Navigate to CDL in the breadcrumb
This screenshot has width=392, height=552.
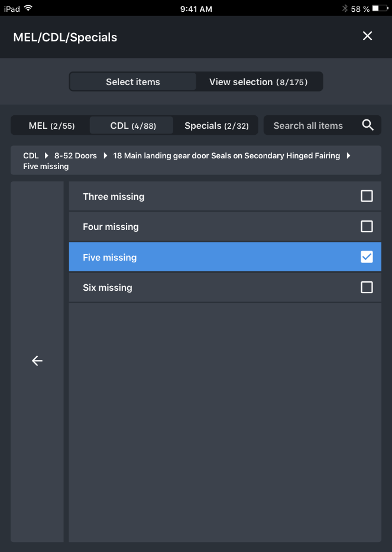click(x=31, y=155)
